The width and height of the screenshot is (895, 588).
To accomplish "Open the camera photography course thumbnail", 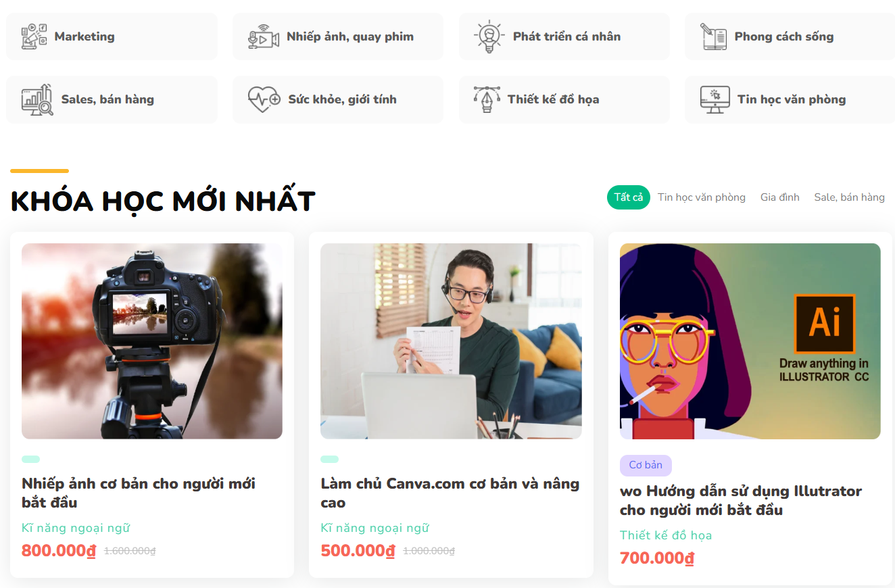I will point(152,341).
